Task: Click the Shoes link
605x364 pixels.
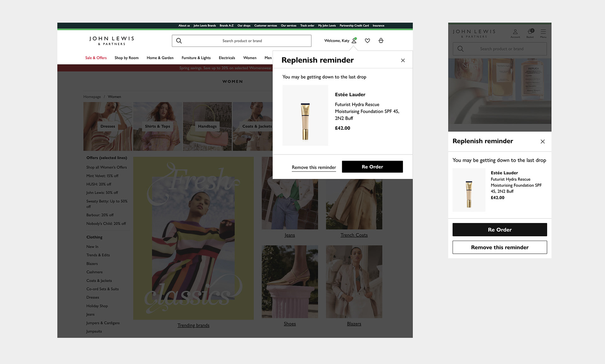Action: point(290,324)
